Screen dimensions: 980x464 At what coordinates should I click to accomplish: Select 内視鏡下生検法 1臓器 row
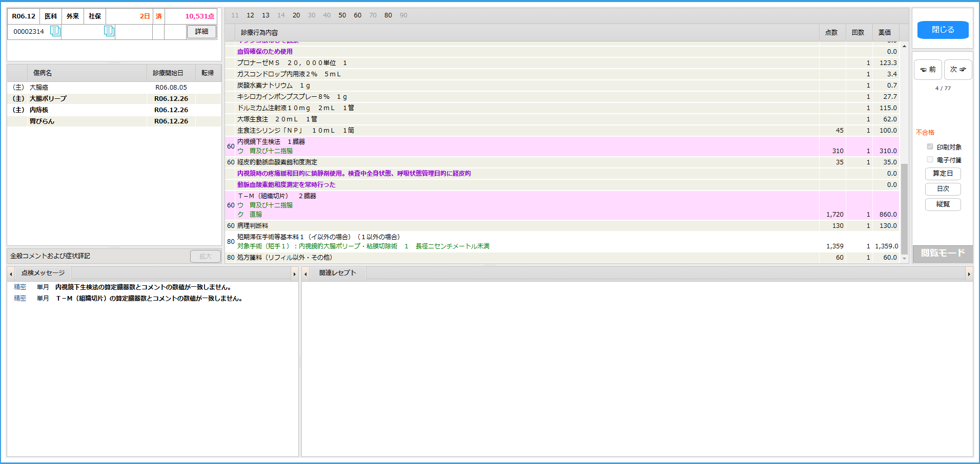click(562, 146)
